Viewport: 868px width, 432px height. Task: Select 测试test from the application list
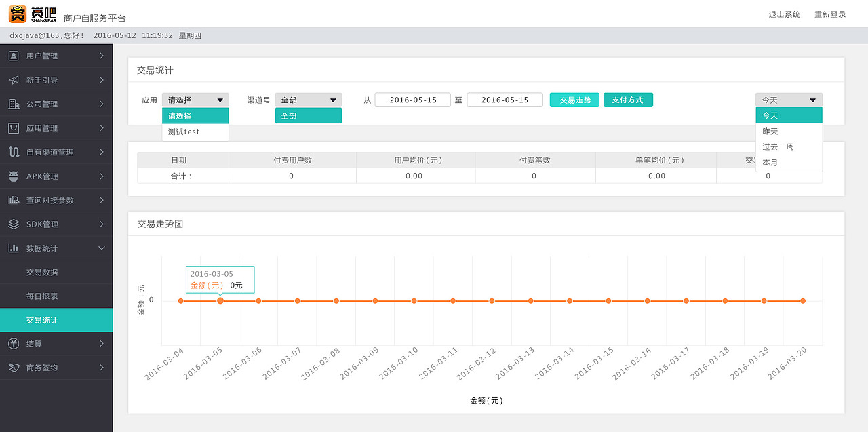coord(195,132)
